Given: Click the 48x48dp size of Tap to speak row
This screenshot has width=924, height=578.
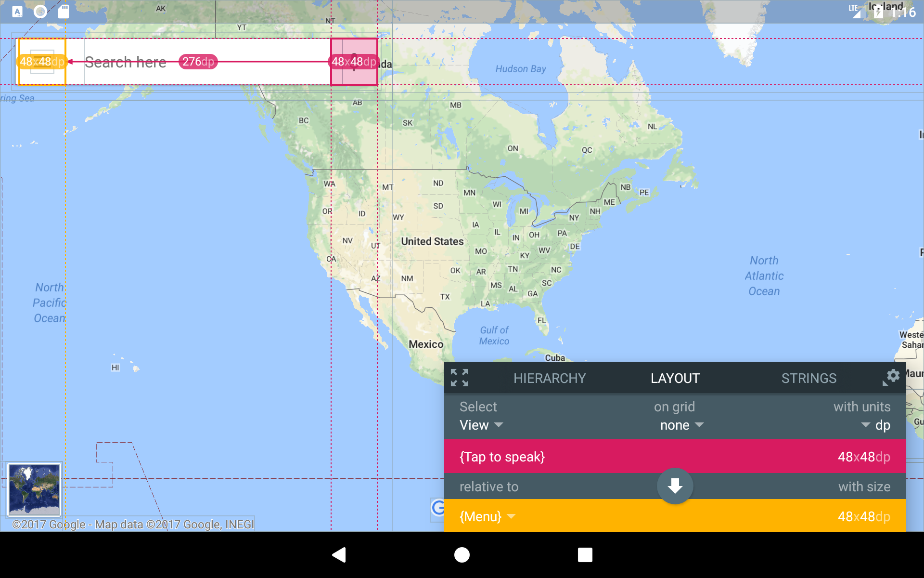Looking at the screenshot, I should (x=864, y=457).
